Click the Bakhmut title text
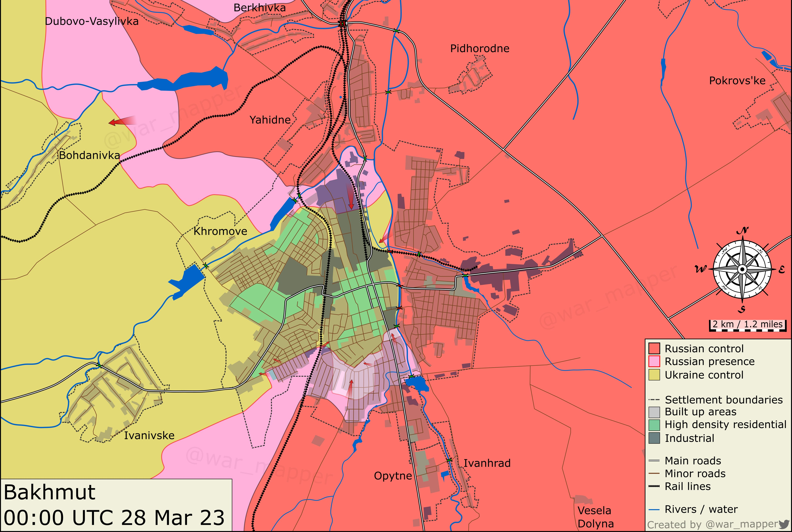The height and width of the screenshot is (532, 792). pyautogui.click(x=49, y=492)
